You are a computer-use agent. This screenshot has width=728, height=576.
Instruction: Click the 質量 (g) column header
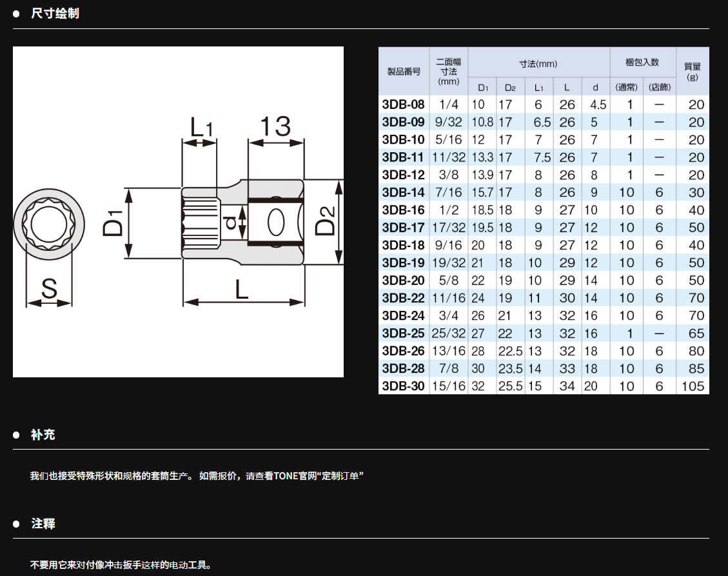pos(693,72)
